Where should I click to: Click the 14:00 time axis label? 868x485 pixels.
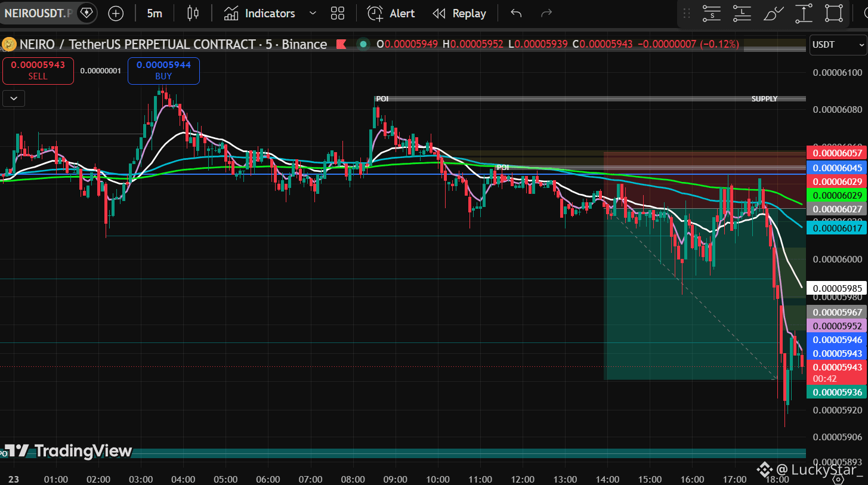[607, 479]
